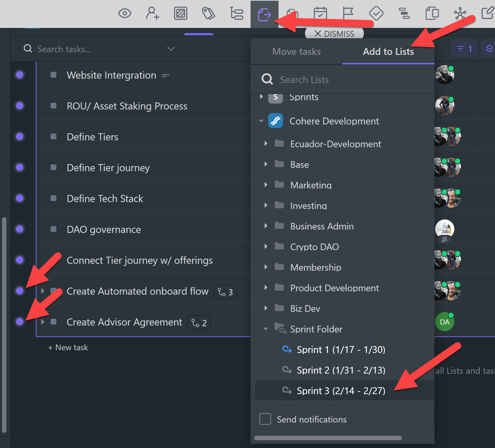This screenshot has width=495, height=448.
Task: Click the add assignee person icon
Action: pyautogui.click(x=152, y=13)
